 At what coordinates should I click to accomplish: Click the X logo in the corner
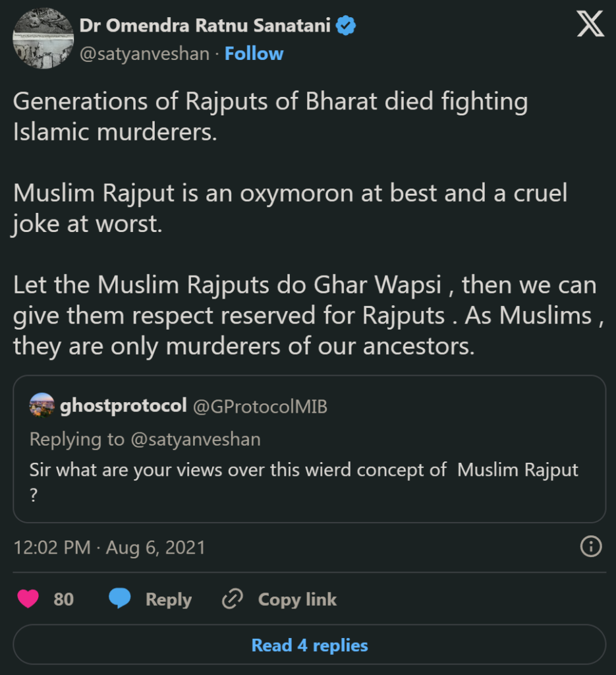point(590,24)
